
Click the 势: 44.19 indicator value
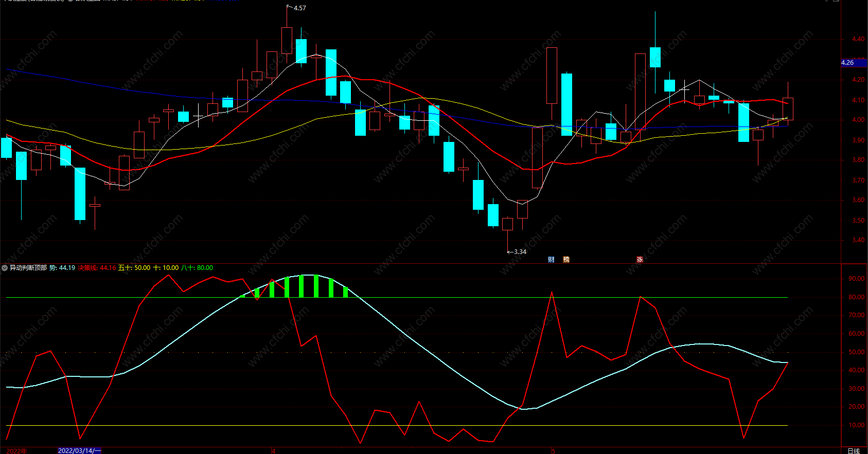(x=62, y=268)
